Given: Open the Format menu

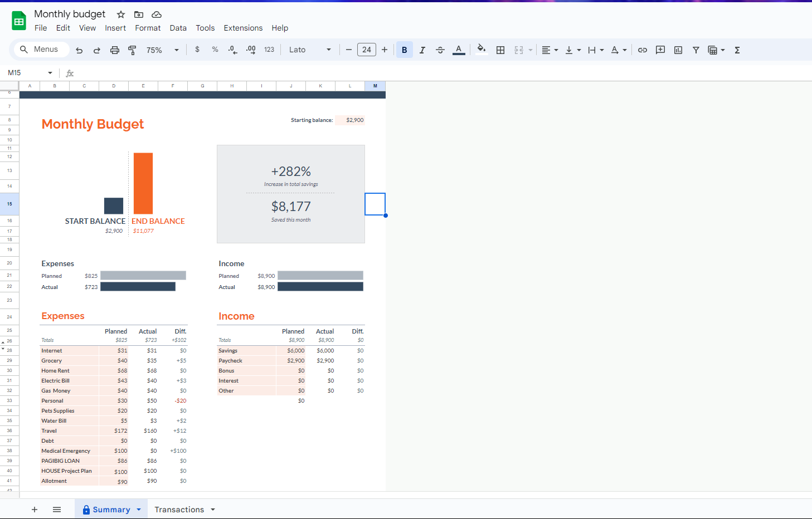Looking at the screenshot, I should click(x=148, y=28).
